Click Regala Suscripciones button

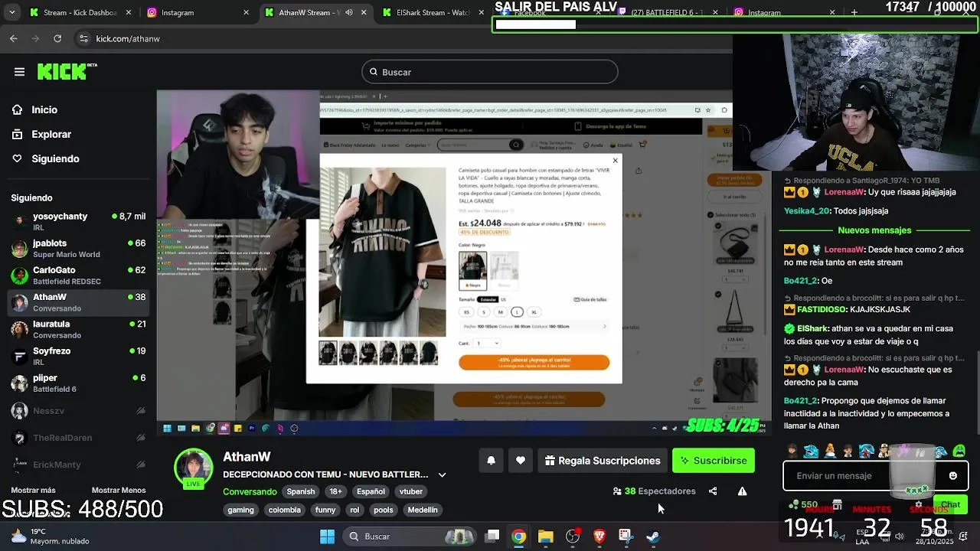tap(603, 461)
